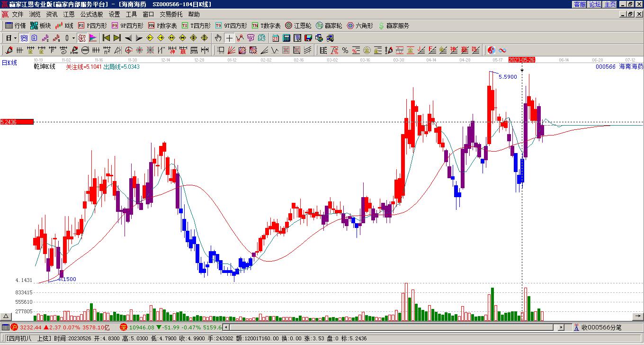Jump to first bar icon

(x=106, y=38)
